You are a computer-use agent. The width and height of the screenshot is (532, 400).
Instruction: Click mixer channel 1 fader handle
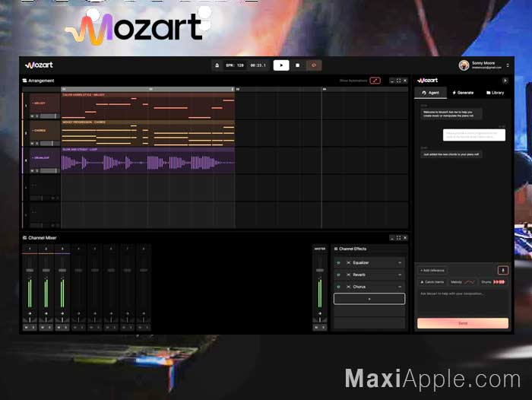(30, 270)
